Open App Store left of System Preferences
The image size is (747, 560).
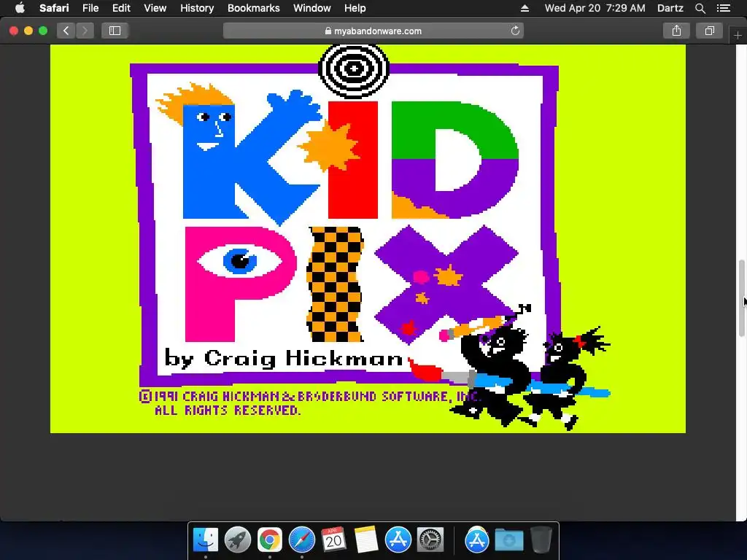[398, 540]
